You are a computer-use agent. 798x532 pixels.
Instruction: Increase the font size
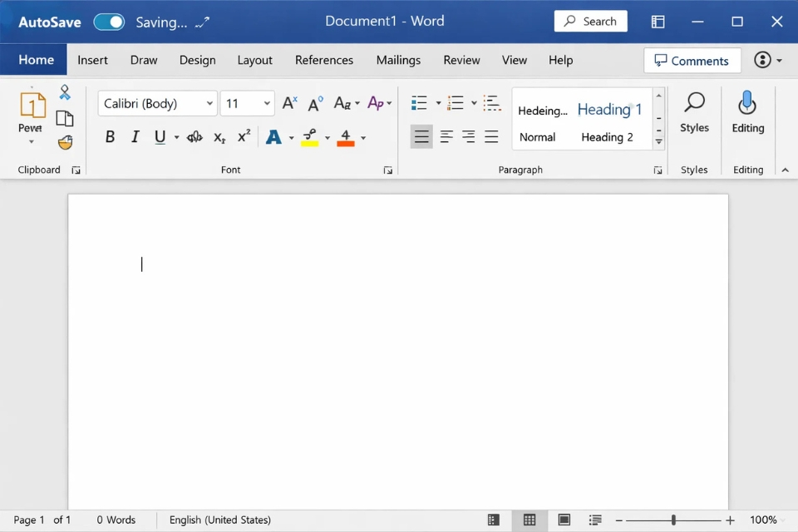tap(288, 102)
